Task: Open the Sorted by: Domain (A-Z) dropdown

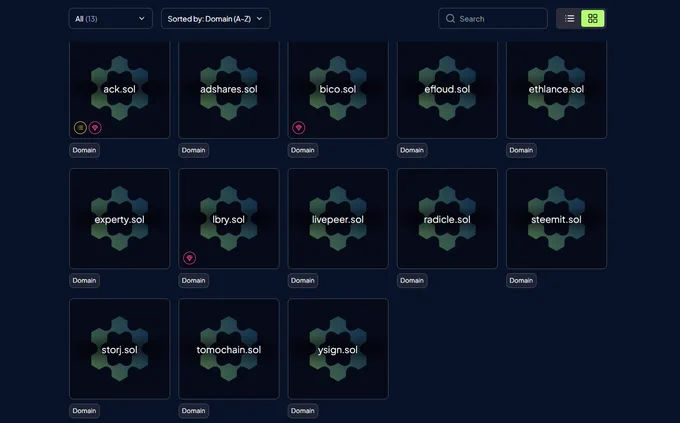Action: pos(216,19)
